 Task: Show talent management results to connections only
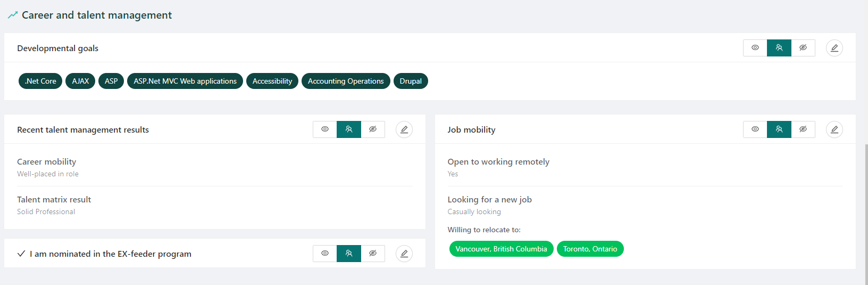click(349, 129)
